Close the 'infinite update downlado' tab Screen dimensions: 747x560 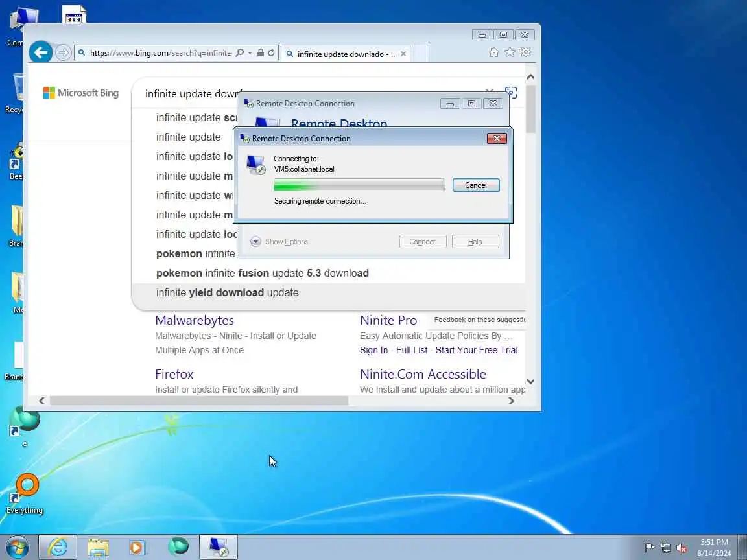403,54
